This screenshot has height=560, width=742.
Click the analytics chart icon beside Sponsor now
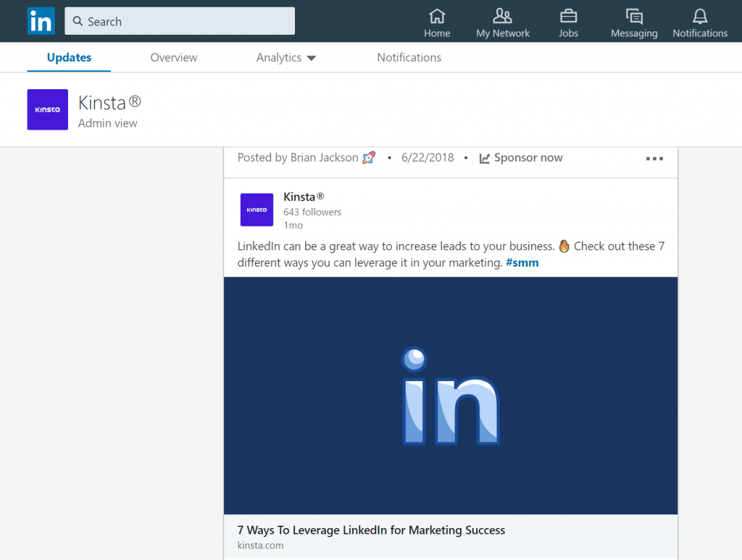[484, 157]
